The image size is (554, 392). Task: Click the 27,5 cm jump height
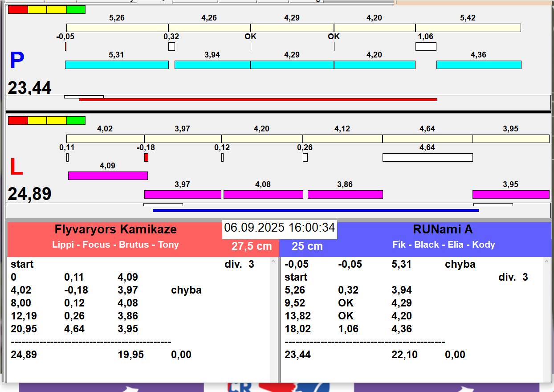[251, 246]
